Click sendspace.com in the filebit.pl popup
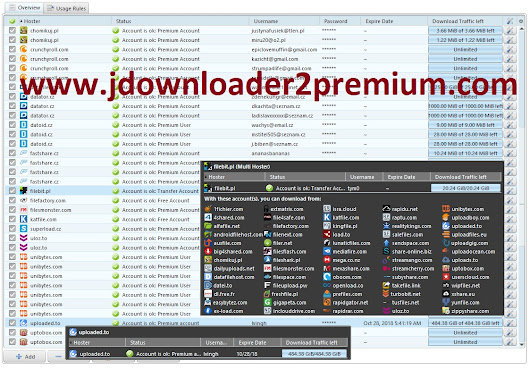 (x=410, y=243)
